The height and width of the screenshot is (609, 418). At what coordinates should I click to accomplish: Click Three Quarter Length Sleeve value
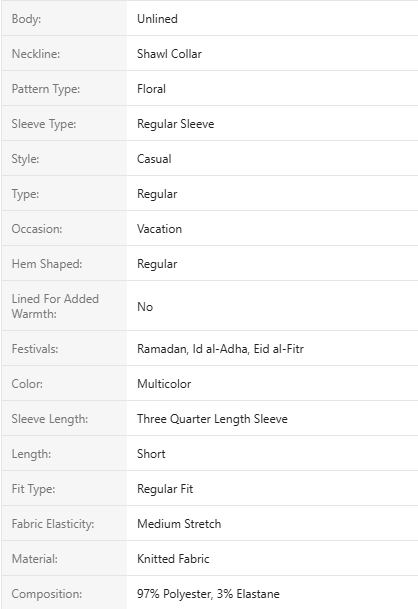click(212, 419)
